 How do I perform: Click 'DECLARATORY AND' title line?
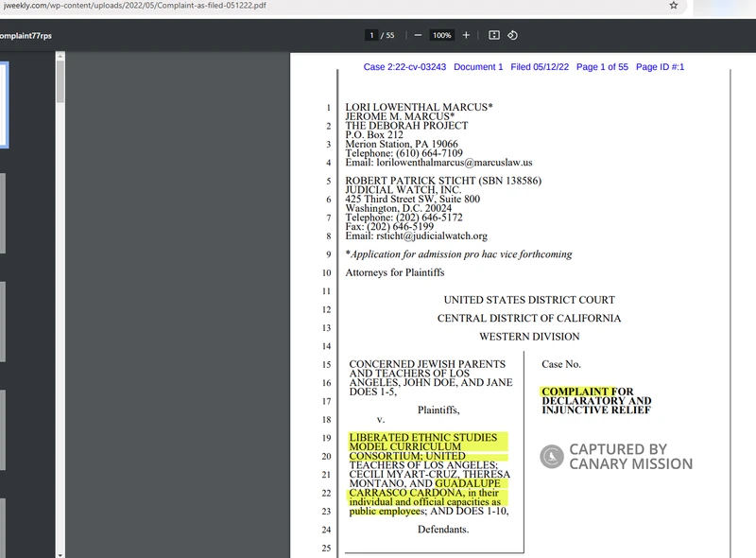point(596,401)
